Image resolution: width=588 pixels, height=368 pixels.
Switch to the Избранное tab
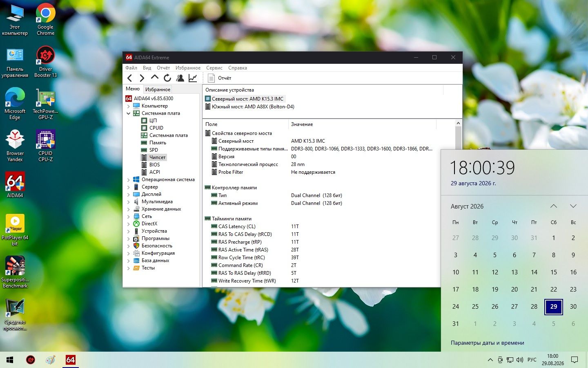coord(158,89)
